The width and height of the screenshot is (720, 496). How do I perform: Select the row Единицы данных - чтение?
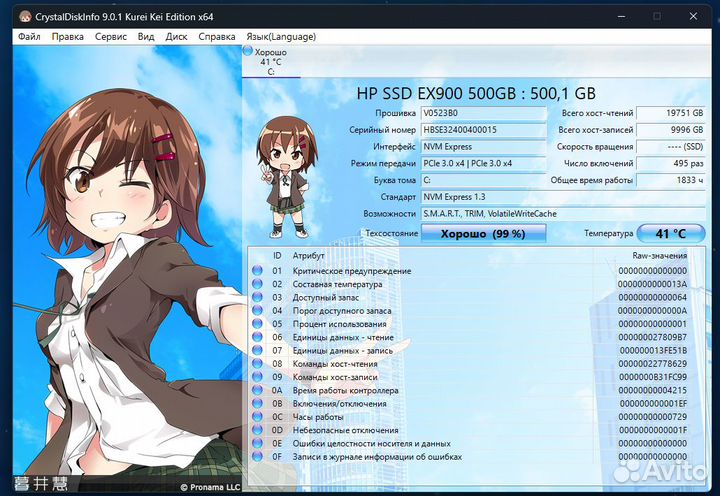pos(469,337)
